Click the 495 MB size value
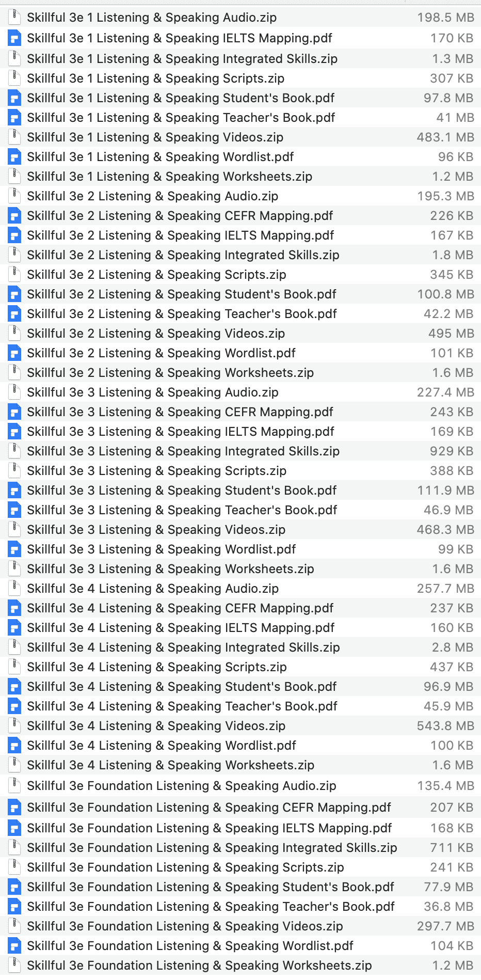 pyautogui.click(x=451, y=334)
